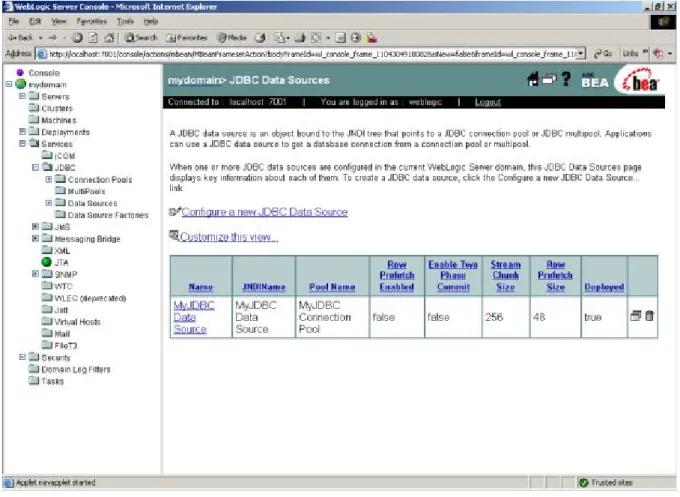Open the Edit menu

coord(35,21)
